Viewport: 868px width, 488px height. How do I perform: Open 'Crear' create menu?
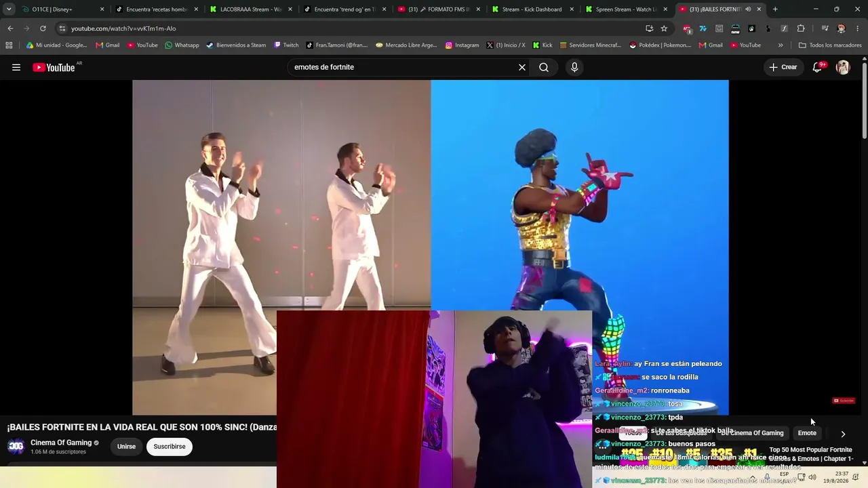click(x=783, y=67)
